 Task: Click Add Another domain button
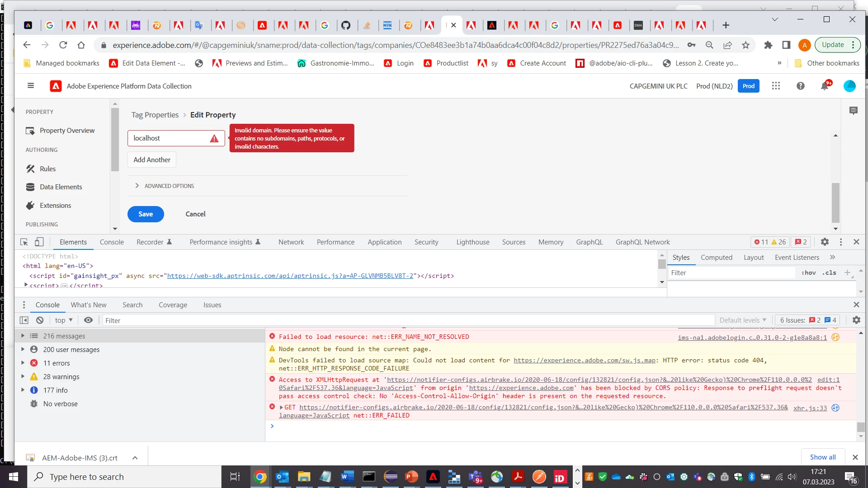tap(152, 160)
